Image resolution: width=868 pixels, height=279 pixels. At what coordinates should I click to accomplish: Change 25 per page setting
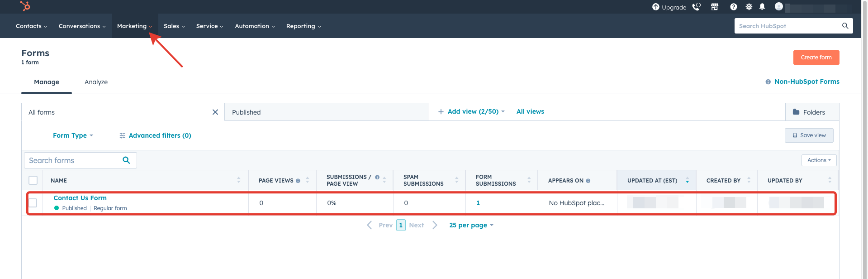coord(471,225)
